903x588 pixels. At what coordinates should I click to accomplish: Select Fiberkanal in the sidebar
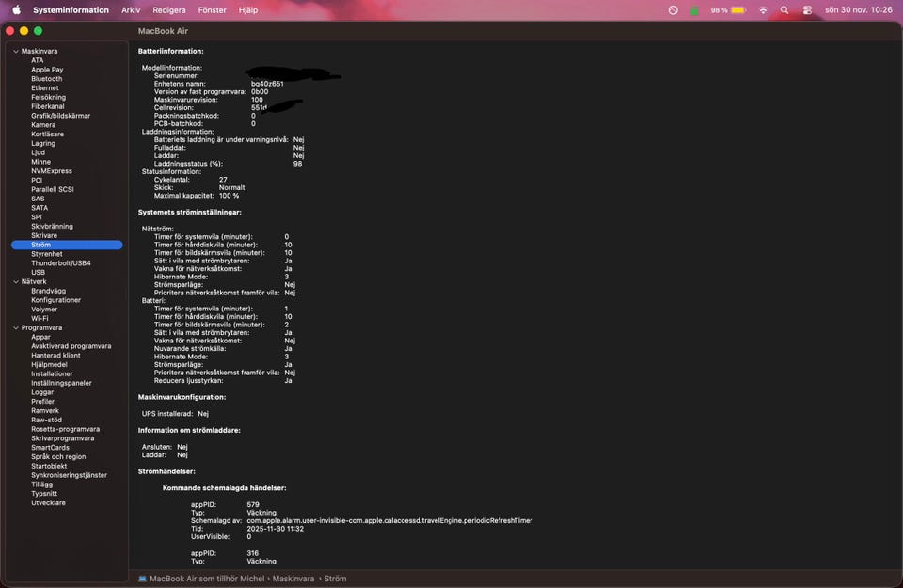point(48,106)
